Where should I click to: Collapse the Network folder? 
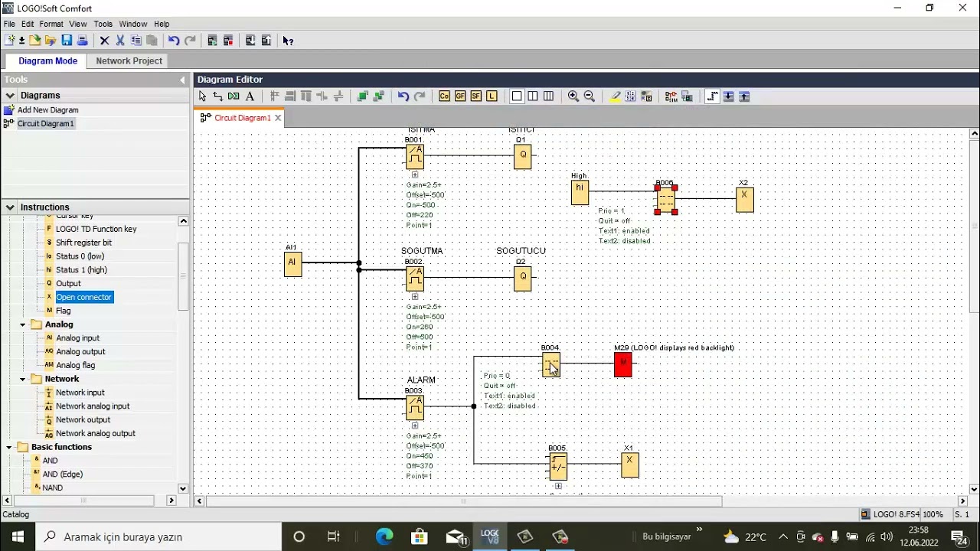click(23, 379)
